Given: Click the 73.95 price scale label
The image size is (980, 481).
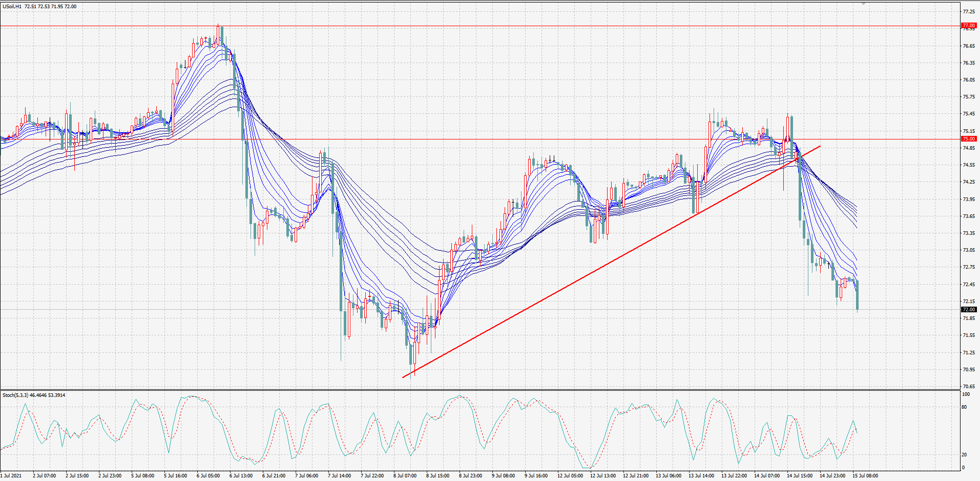Looking at the screenshot, I should tap(969, 199).
